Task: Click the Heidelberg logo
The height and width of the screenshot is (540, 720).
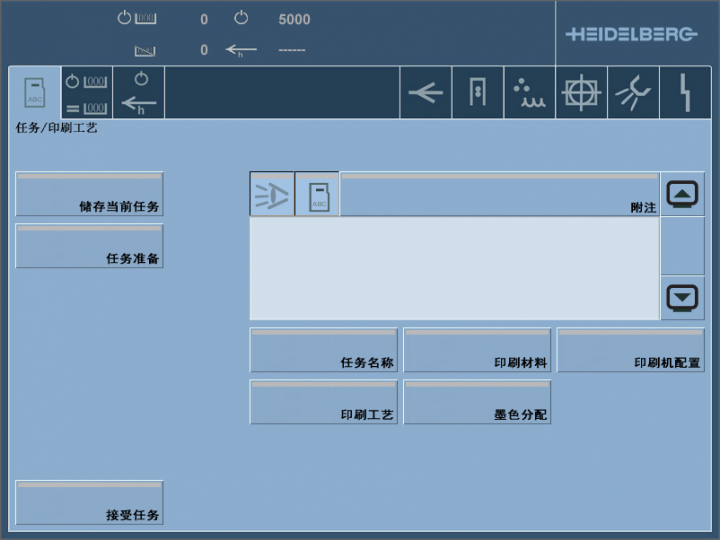Action: point(631,34)
